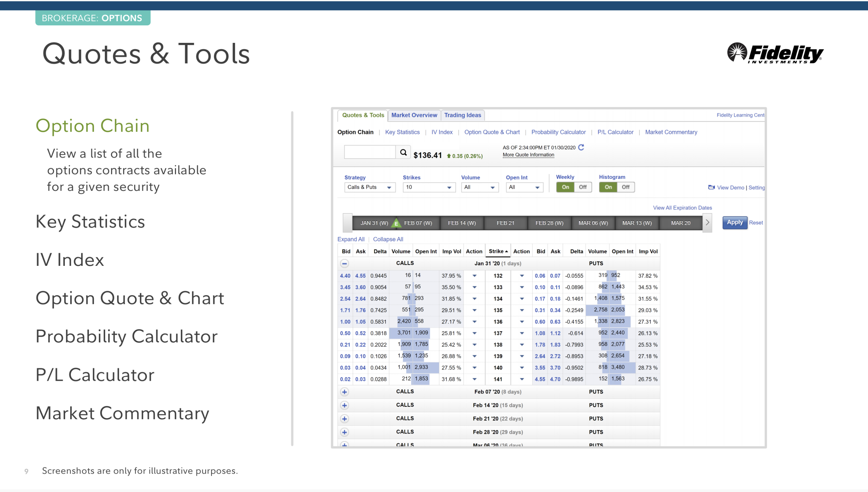
Task: Click the expiration date slider handle
Action: (347, 223)
